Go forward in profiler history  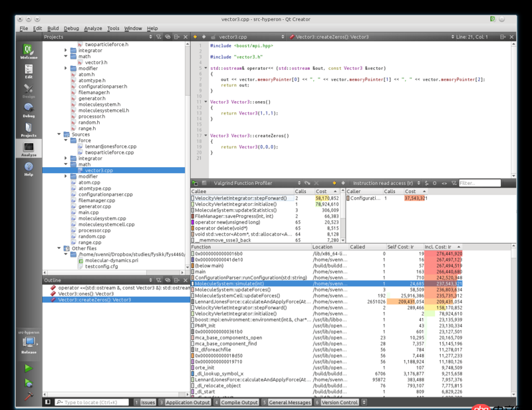click(x=343, y=183)
